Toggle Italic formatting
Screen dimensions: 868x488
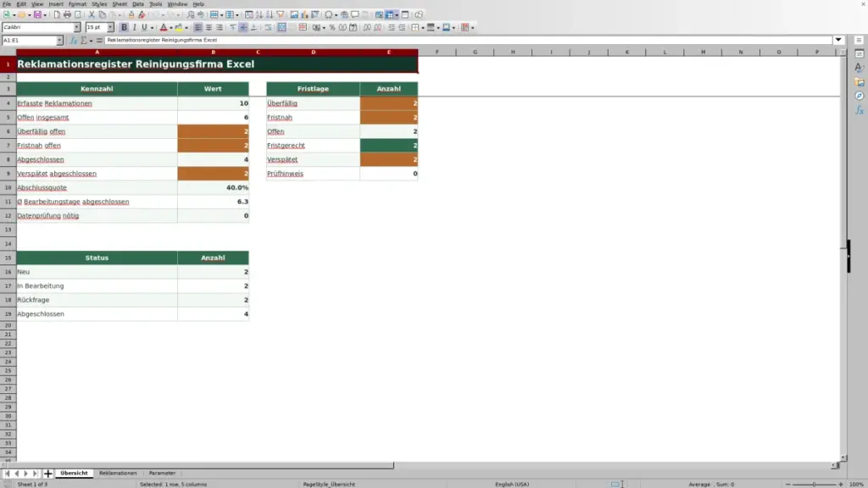pos(134,28)
